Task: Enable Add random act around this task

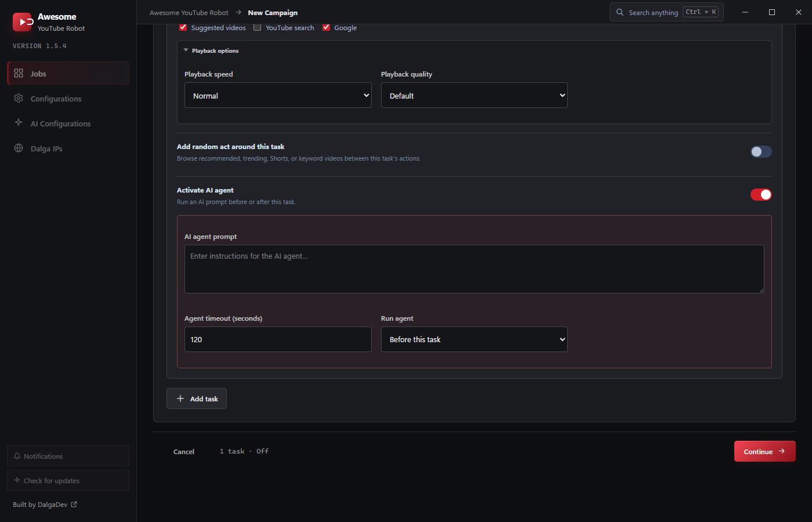Action: [761, 151]
